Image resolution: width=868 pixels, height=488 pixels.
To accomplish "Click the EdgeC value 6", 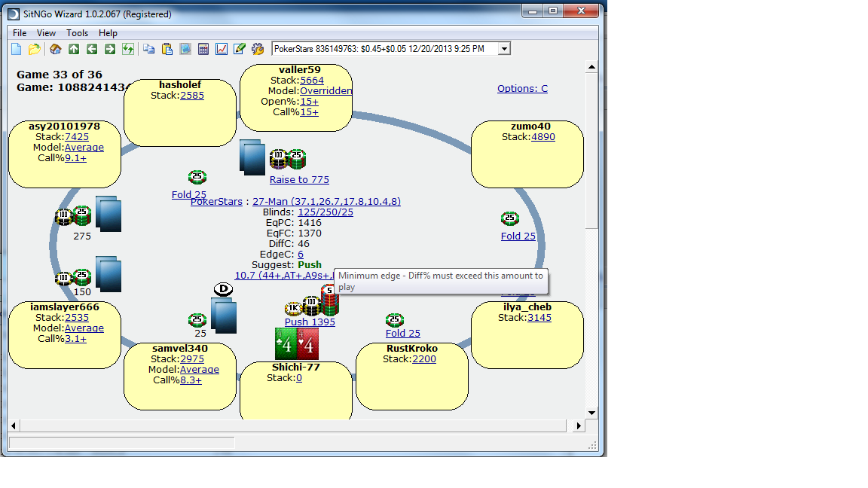I will coord(301,255).
